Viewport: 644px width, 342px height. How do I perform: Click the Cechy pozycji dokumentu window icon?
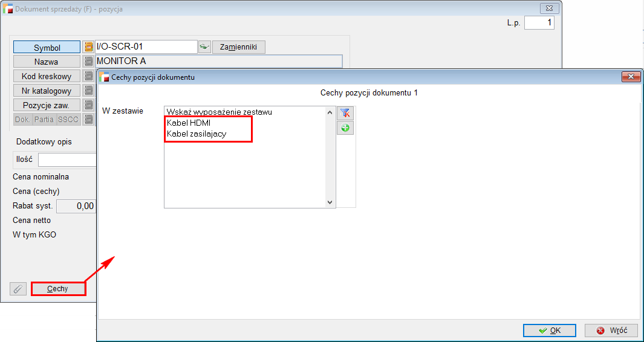[105, 77]
